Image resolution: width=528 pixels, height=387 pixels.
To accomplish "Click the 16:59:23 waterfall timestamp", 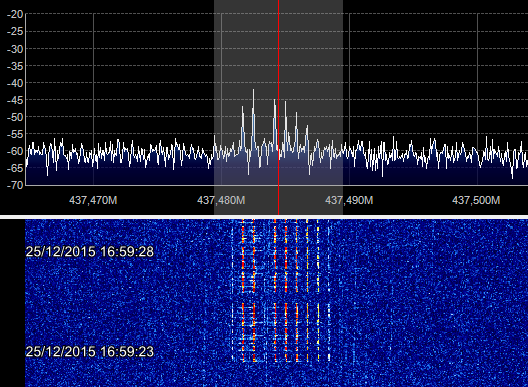I will [x=90, y=351].
